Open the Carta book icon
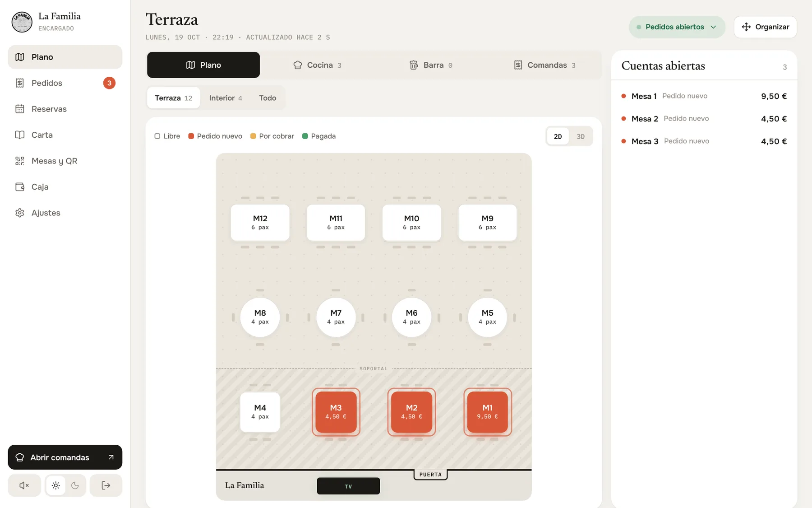Image resolution: width=812 pixels, height=508 pixels. (20, 135)
